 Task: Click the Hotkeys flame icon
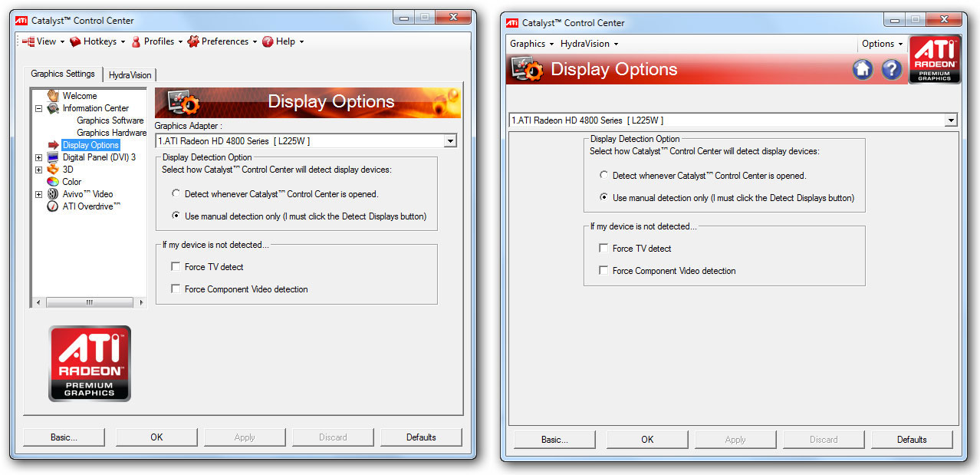pyautogui.click(x=75, y=41)
